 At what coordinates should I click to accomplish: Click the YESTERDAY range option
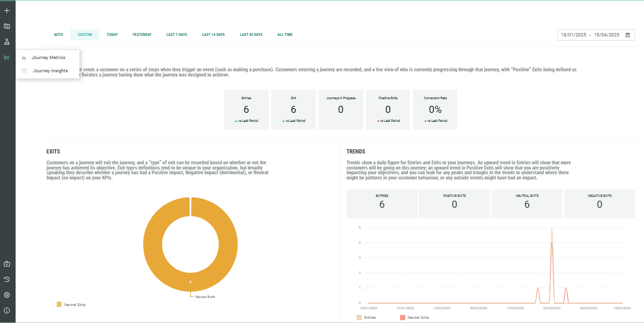(142, 35)
